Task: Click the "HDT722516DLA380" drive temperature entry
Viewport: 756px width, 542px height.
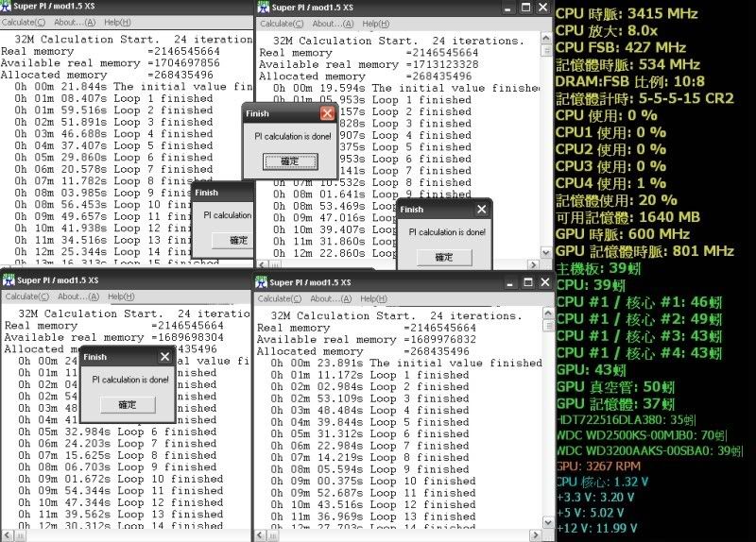Action: (x=627, y=420)
